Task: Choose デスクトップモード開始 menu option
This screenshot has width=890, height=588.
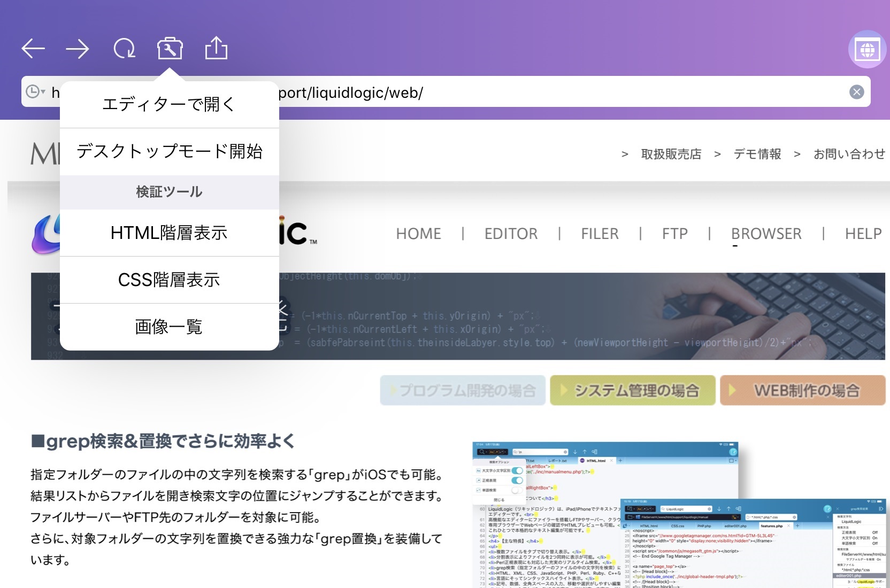Action: [169, 151]
